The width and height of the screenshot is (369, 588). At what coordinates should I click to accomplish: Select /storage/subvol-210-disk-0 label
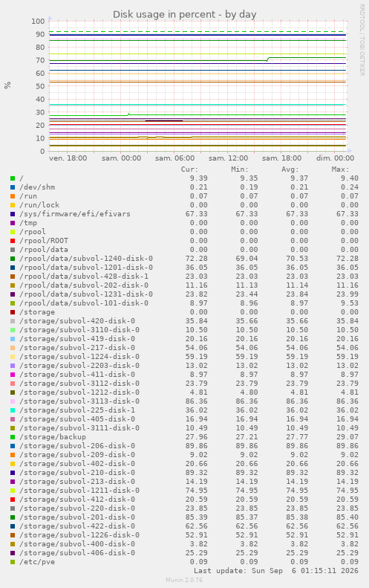point(77,473)
